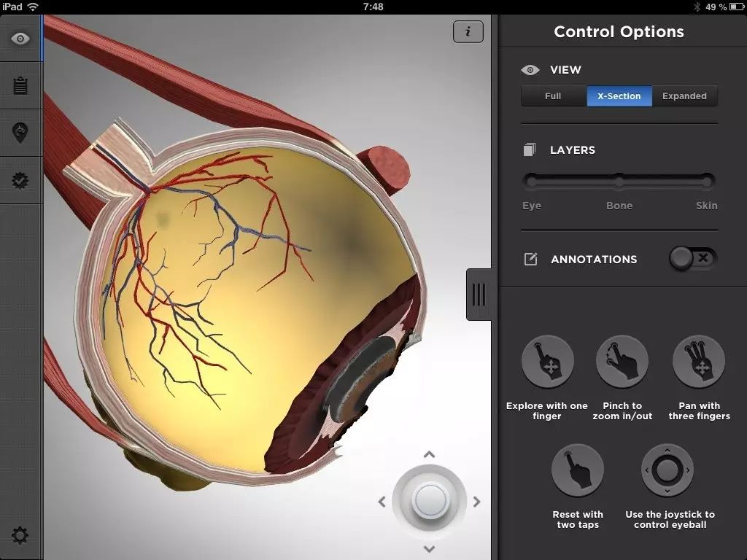Set layers slider to Bone stop
The image size is (747, 560).
(619, 182)
